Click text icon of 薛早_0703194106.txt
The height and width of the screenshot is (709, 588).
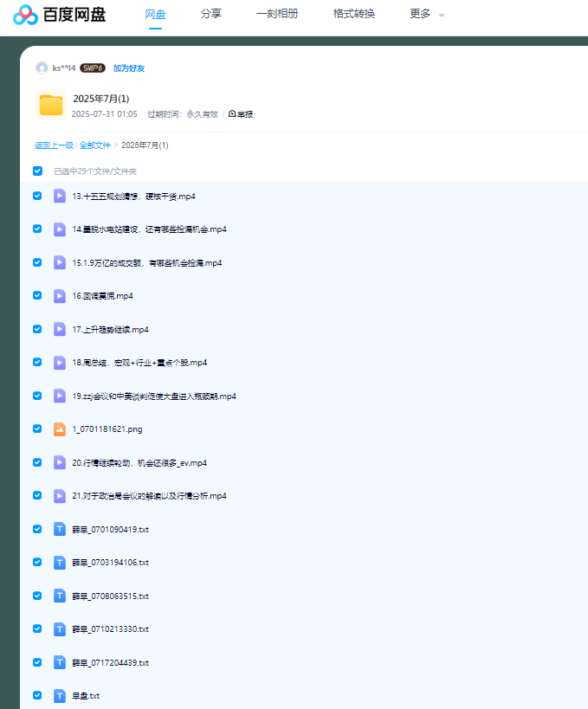click(60, 563)
